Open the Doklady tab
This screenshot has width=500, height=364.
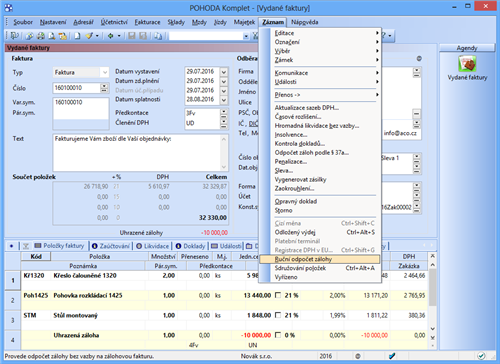coord(190,246)
